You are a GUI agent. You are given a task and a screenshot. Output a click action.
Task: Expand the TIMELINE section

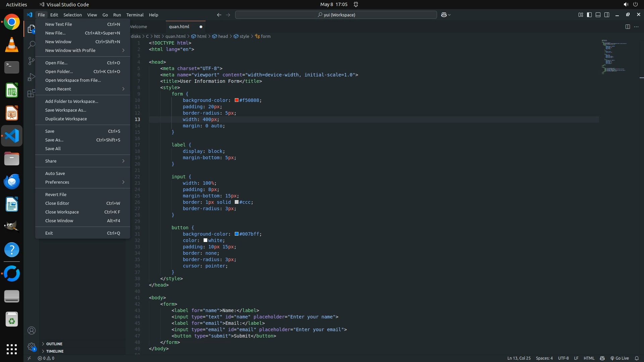(55, 351)
